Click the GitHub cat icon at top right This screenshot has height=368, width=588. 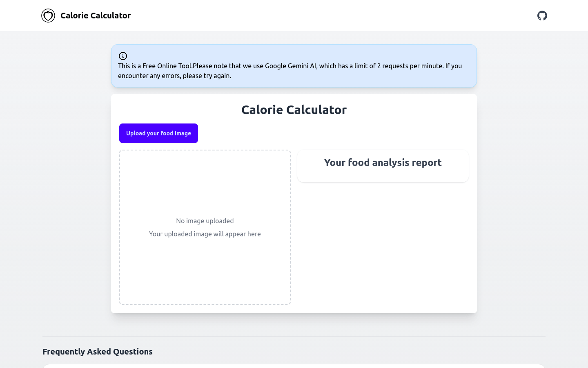click(x=542, y=15)
